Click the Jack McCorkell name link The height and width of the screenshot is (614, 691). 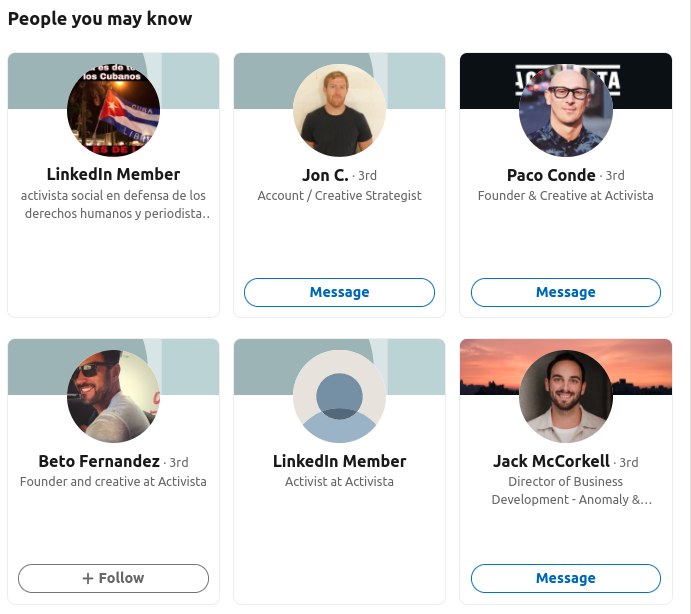(551, 461)
